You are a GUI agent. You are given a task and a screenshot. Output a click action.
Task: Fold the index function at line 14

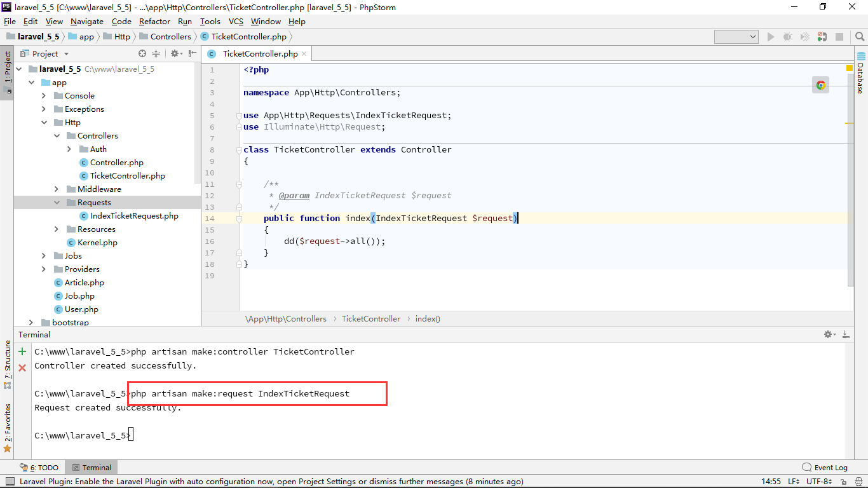(239, 219)
